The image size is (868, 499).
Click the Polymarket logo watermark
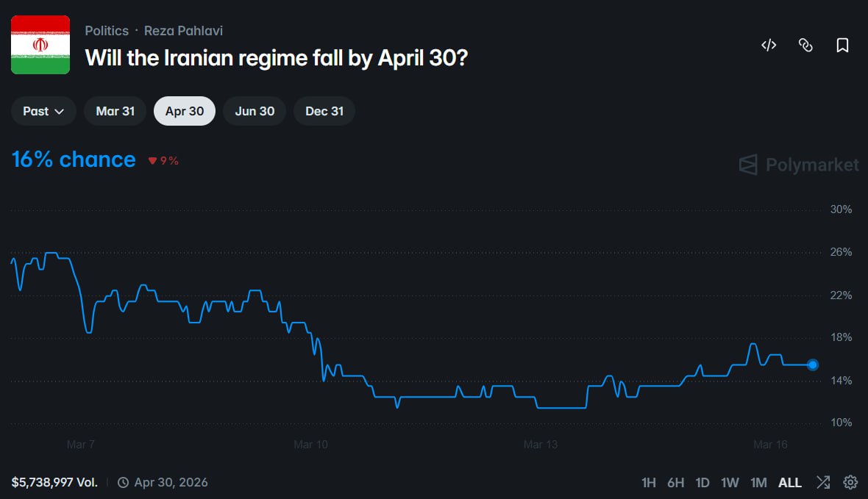799,165
